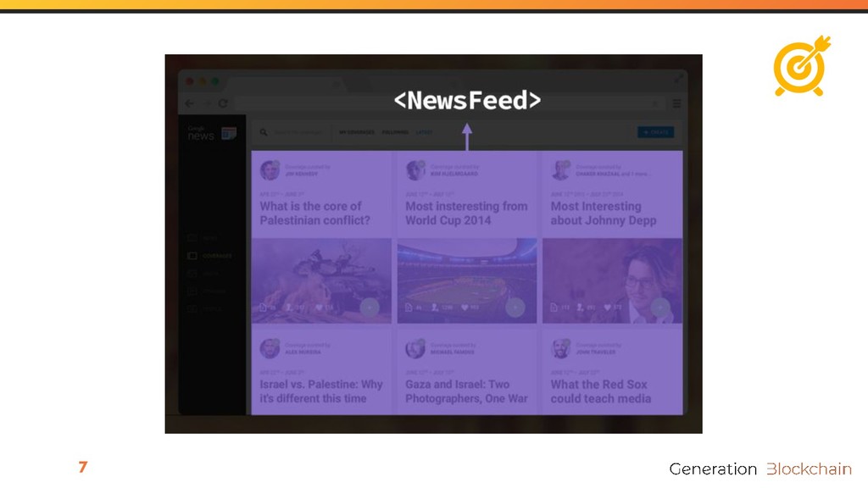The height and width of the screenshot is (488, 868).
Task: Switch to the My Coverages tab
Action: [357, 132]
